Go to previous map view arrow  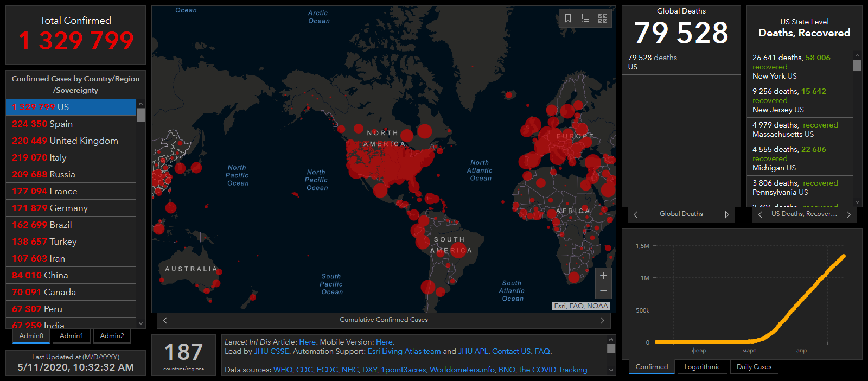point(165,320)
